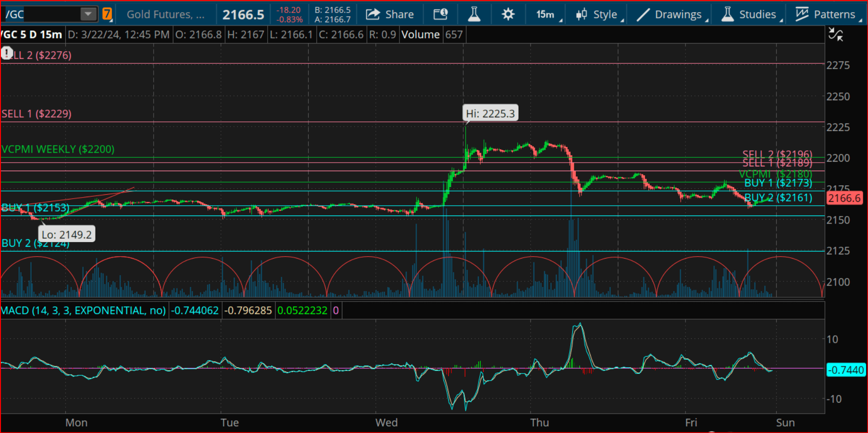The height and width of the screenshot is (433, 868).
Task: Click the Hi: 2225.3 price bubble
Action: (490, 113)
